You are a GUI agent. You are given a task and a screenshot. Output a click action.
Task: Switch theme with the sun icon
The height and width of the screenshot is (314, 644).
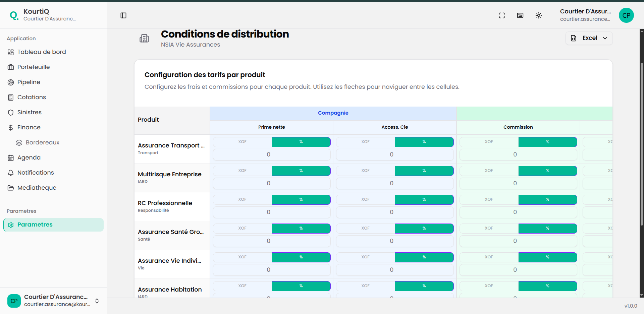click(539, 15)
